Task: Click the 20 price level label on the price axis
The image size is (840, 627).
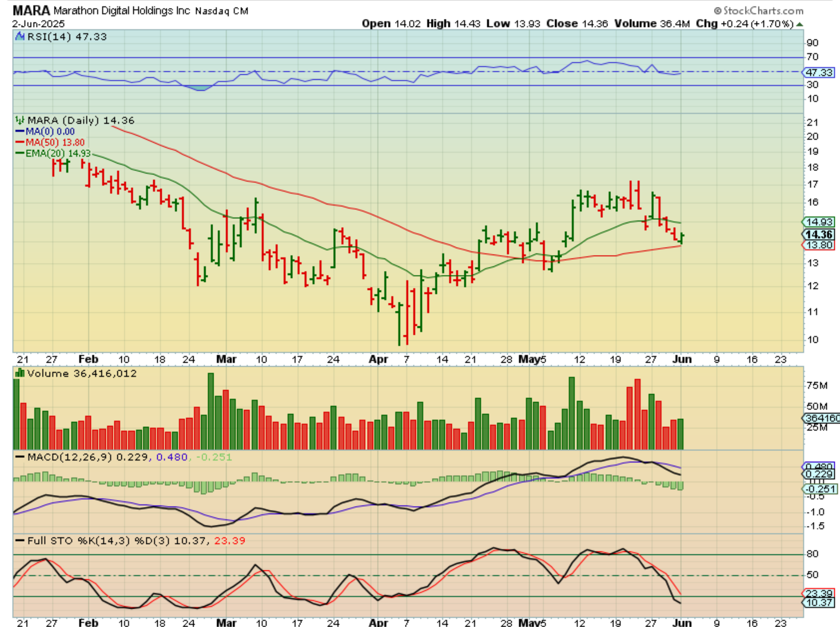Action: pos(812,136)
